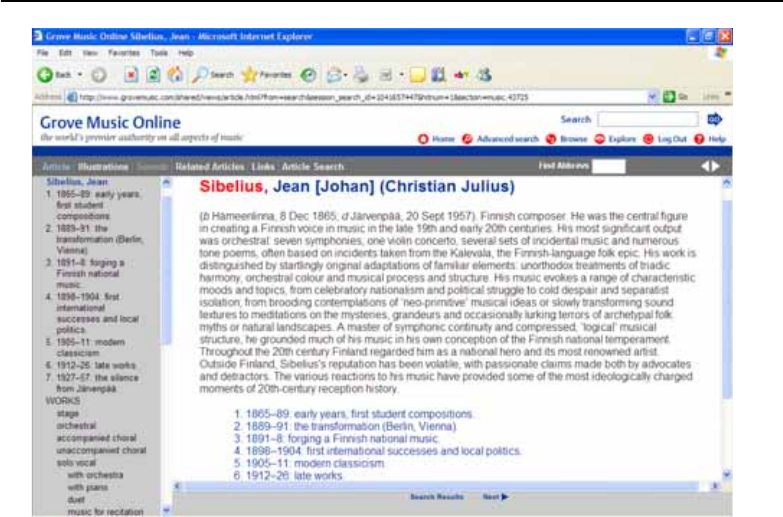Submit site search with the blue GO arrow

[x=715, y=119]
